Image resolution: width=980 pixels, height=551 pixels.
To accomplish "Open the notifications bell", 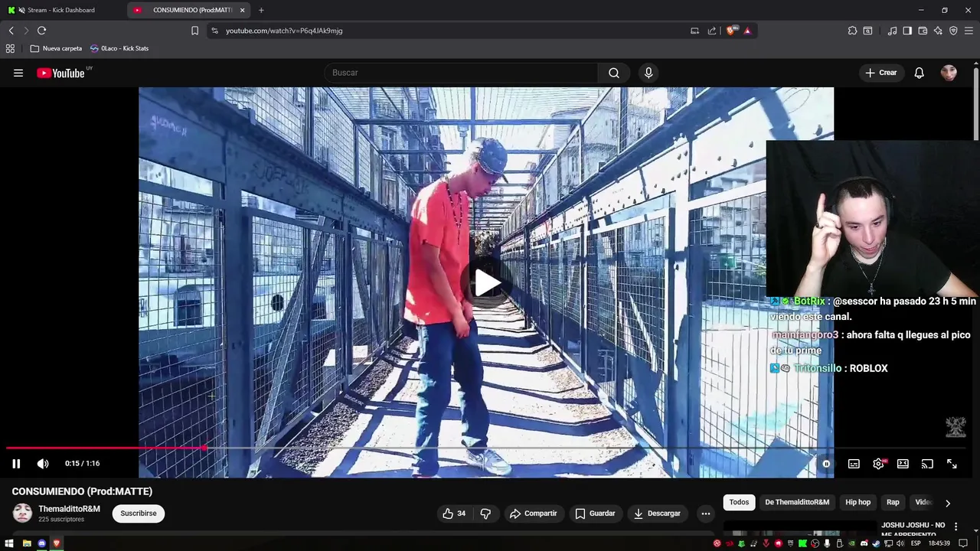I will point(919,73).
